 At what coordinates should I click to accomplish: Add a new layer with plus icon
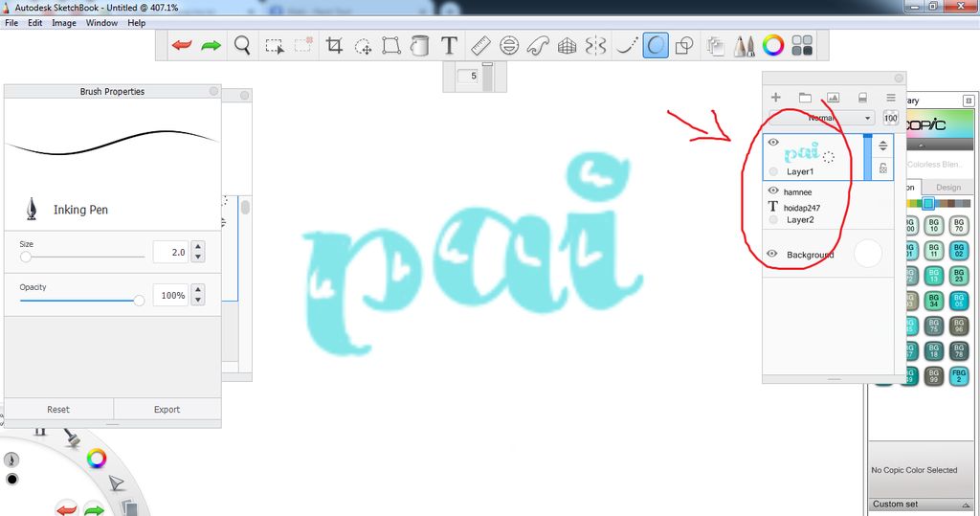point(775,98)
